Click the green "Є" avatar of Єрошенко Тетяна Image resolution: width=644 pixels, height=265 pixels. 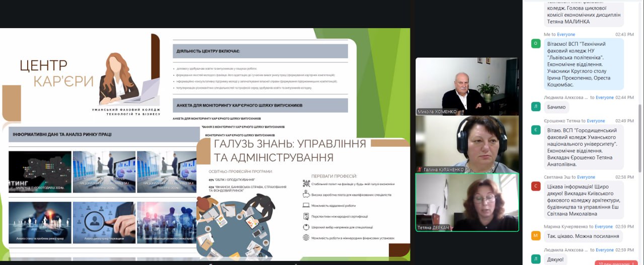coord(535,130)
